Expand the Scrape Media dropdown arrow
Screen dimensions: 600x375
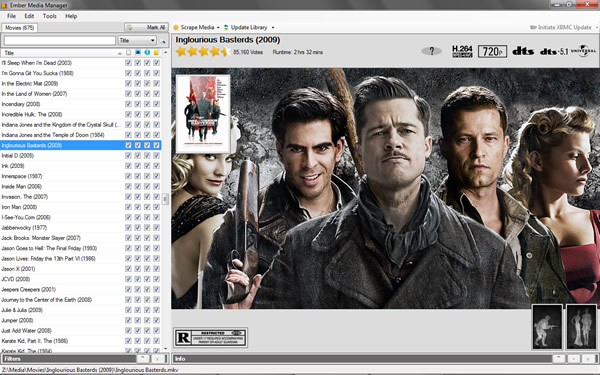click(218, 28)
